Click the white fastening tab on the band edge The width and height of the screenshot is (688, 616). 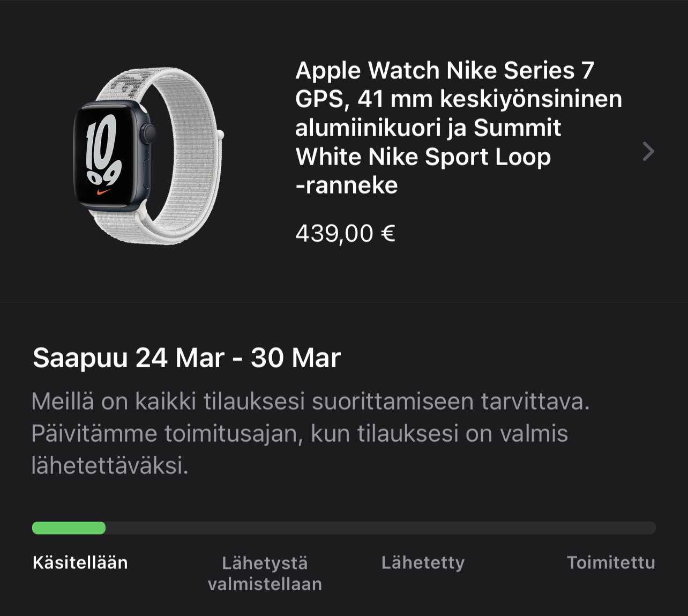pyautogui.click(x=220, y=134)
